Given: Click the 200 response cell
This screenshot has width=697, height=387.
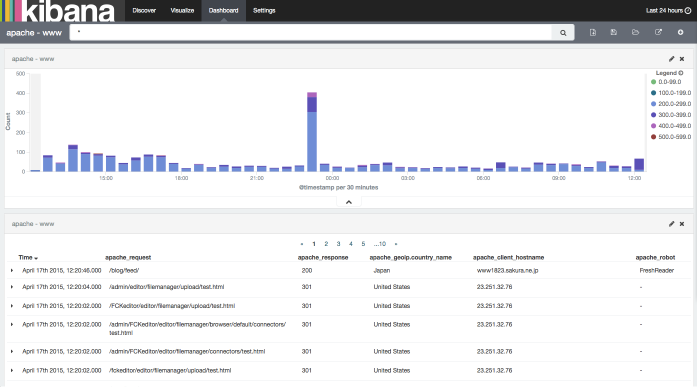Looking at the screenshot, I should [307, 270].
